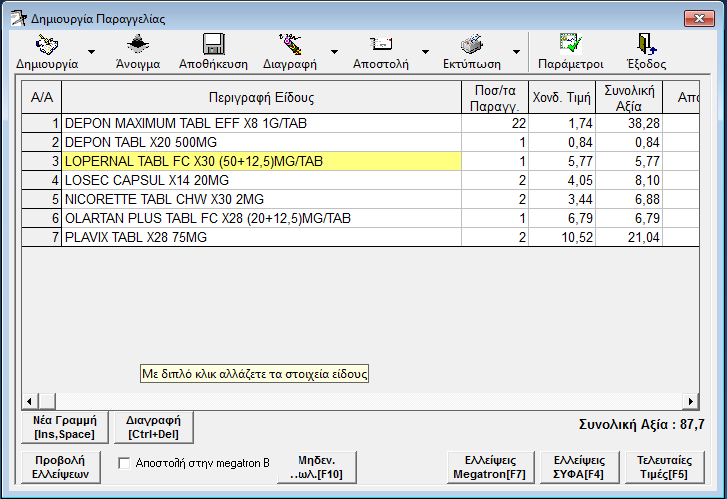Click total value cell 8,10
This screenshot has width=727, height=499.
pyautogui.click(x=629, y=180)
